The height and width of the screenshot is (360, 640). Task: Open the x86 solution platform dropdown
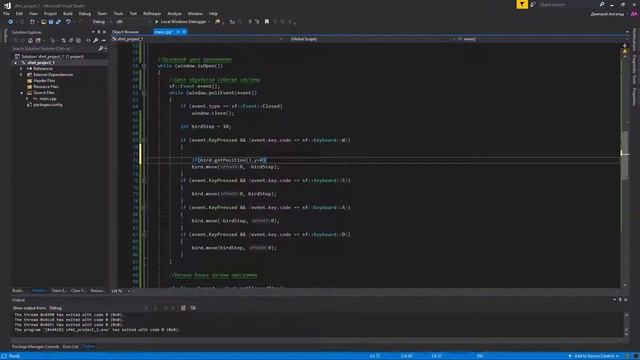pyautogui.click(x=132, y=22)
